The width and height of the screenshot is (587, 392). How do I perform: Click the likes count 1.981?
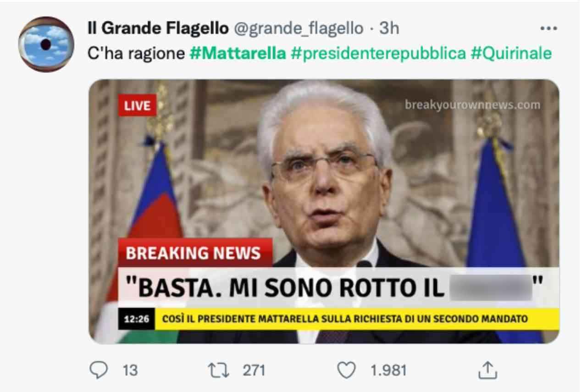388,370
